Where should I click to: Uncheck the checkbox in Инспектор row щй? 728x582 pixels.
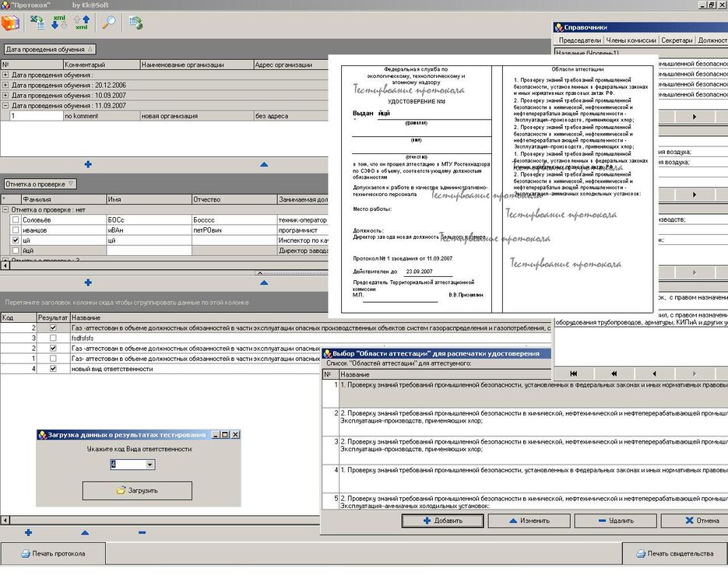(x=16, y=240)
